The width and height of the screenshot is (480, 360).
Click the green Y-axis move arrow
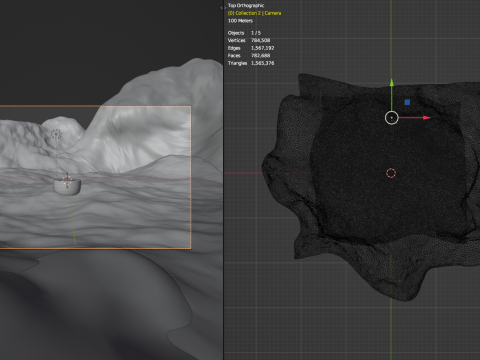392,83
